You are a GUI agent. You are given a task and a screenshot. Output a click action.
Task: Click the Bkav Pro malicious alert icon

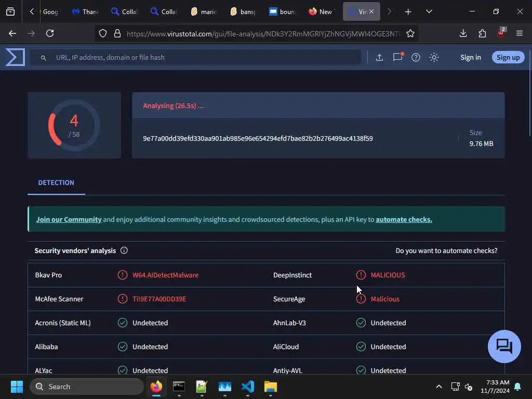point(122,275)
